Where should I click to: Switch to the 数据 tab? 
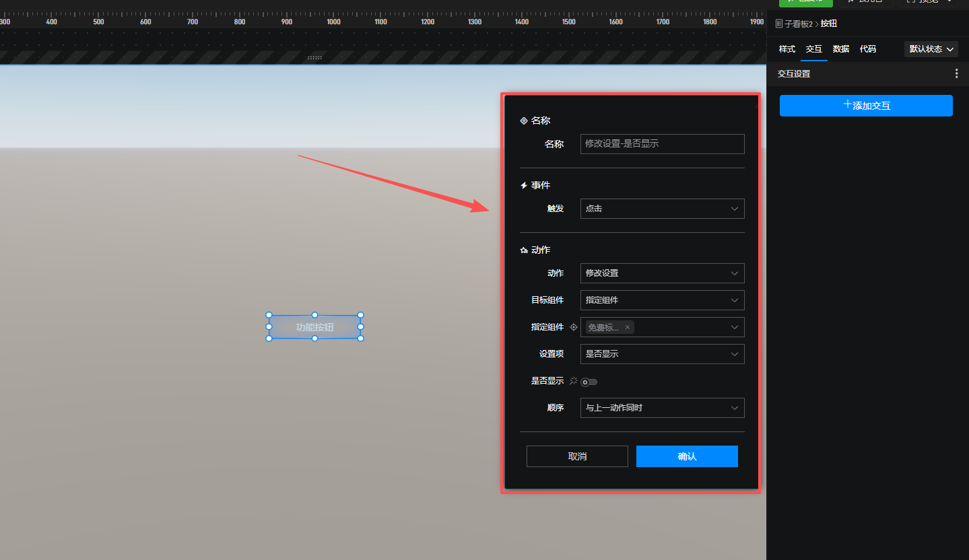coord(840,49)
